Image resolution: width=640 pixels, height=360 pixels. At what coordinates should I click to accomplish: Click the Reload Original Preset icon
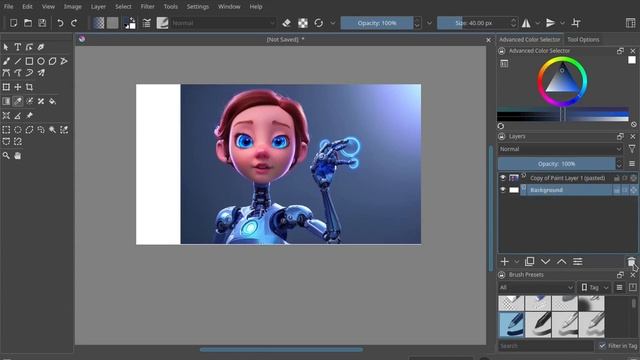click(319, 23)
